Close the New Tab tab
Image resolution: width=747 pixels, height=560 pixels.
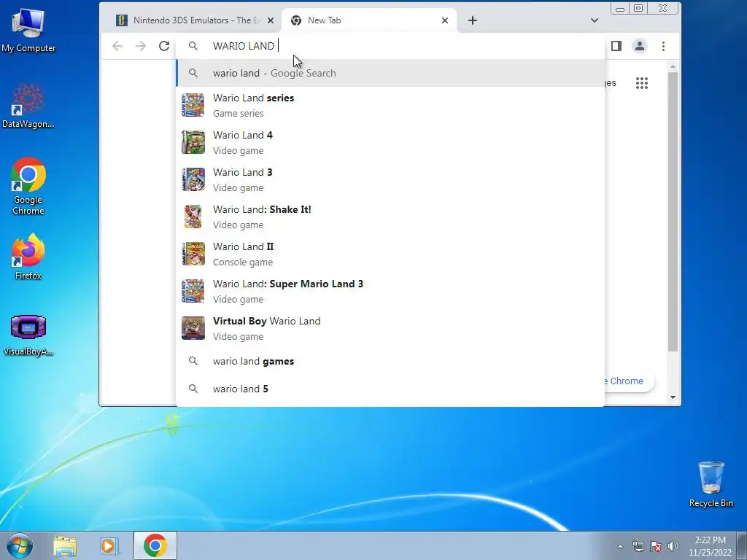click(444, 20)
